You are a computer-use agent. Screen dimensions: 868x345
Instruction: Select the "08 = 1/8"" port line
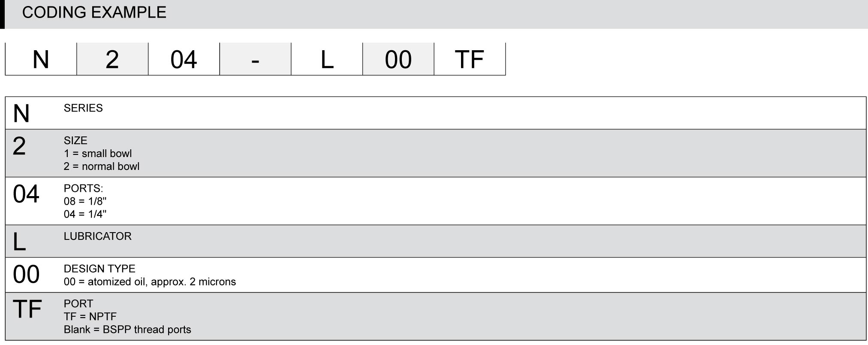85,201
